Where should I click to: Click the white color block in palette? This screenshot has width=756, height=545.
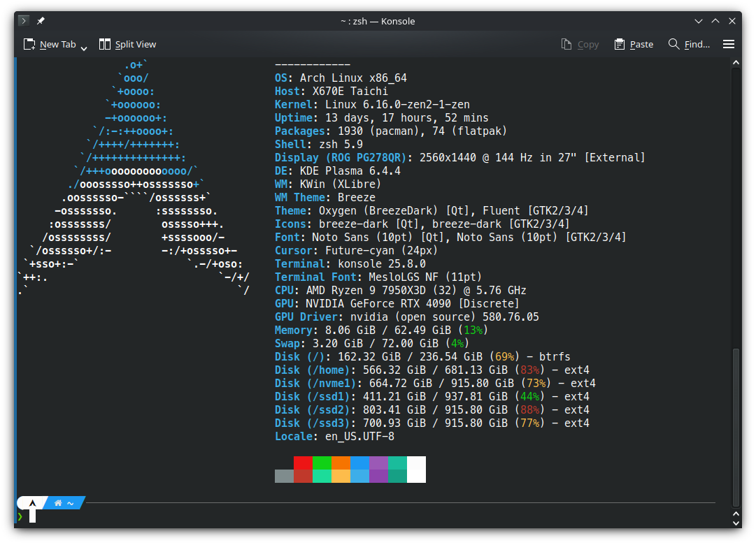tap(416, 469)
